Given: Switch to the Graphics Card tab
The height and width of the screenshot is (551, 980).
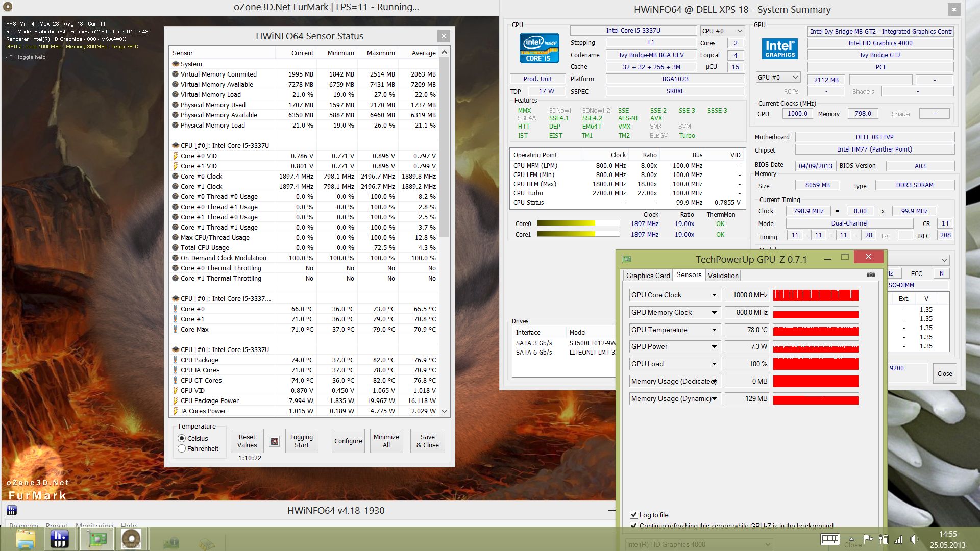Looking at the screenshot, I should pyautogui.click(x=648, y=275).
